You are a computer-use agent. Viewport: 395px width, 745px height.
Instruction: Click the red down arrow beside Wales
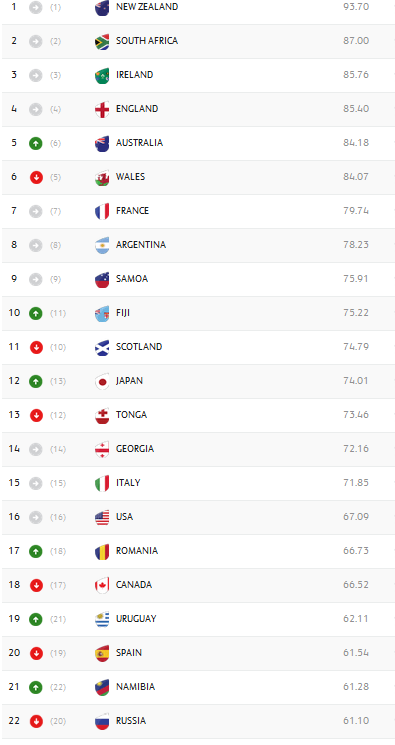tap(36, 177)
